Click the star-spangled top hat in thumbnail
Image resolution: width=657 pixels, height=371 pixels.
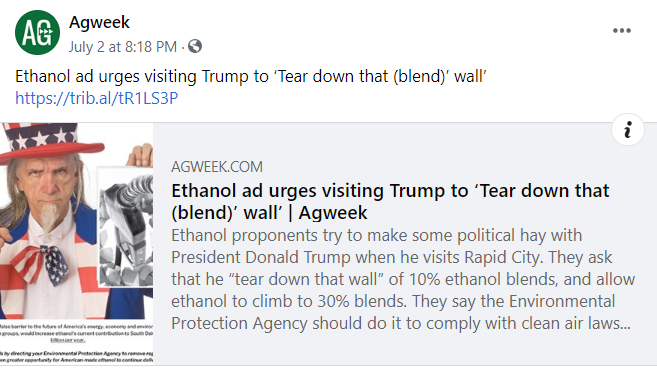pos(48,143)
